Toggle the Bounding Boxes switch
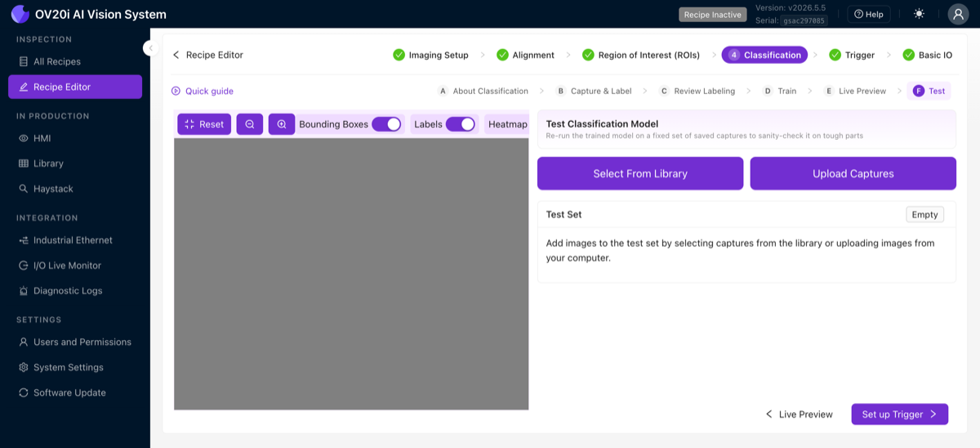The height and width of the screenshot is (448, 980). click(x=386, y=124)
